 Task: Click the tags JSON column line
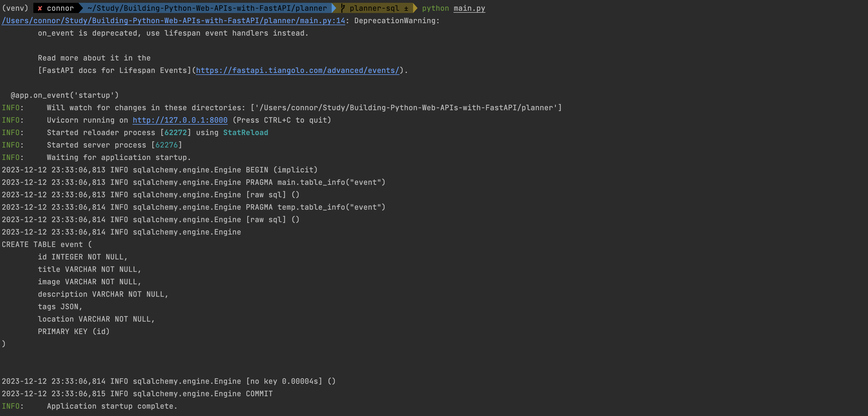pos(60,306)
